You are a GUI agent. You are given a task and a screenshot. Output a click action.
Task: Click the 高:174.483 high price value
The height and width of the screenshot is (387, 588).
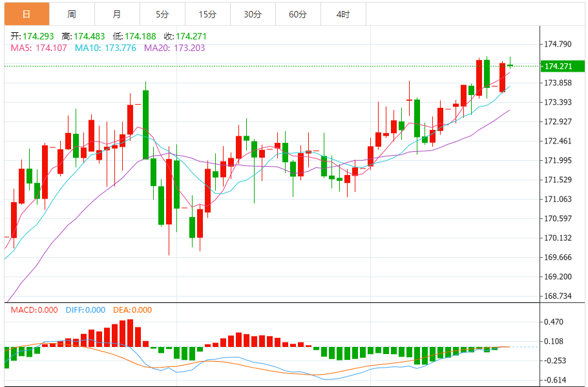click(83, 36)
